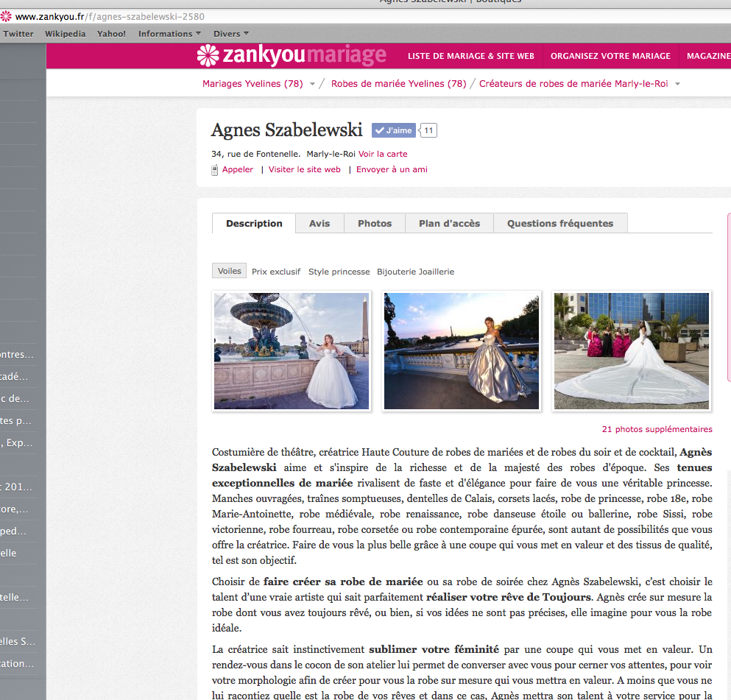Click the like count bubble showing 11
Image resolution: width=731 pixels, height=700 pixels.
tap(428, 130)
